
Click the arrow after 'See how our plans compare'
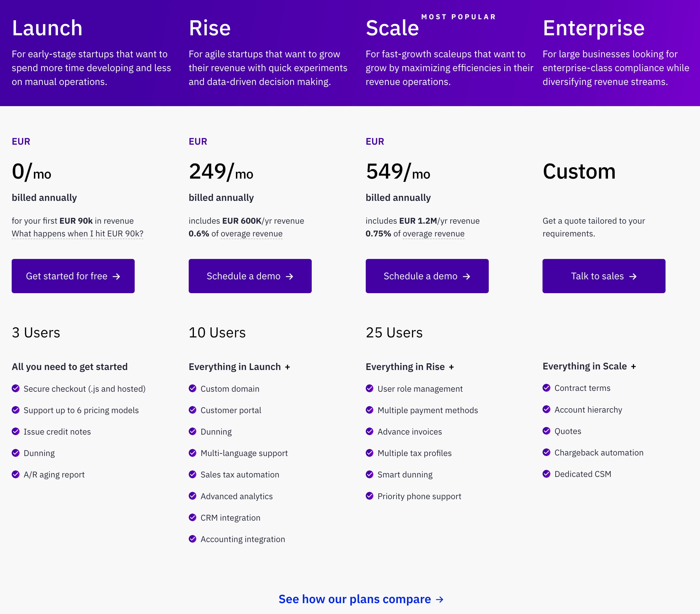(440, 600)
